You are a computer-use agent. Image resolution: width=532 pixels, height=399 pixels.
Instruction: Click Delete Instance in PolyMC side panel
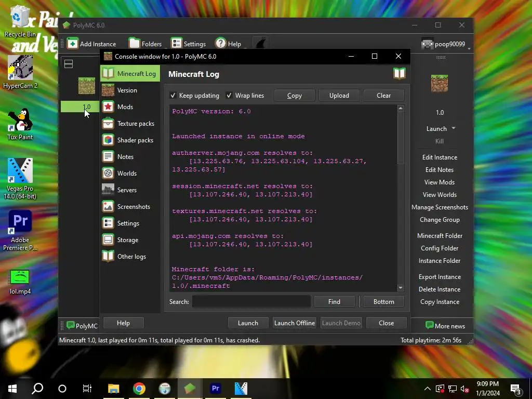coord(440,289)
